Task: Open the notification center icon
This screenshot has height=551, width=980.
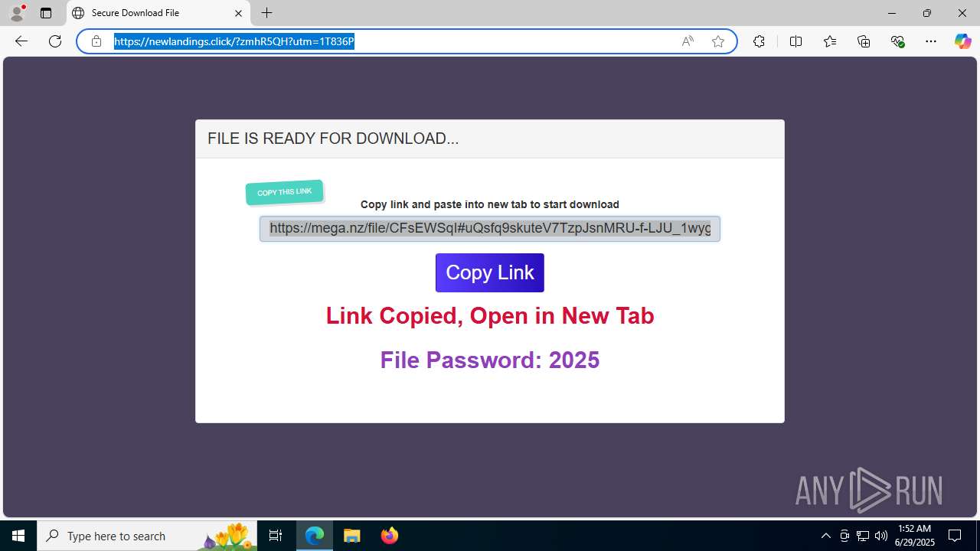Action: (x=955, y=536)
